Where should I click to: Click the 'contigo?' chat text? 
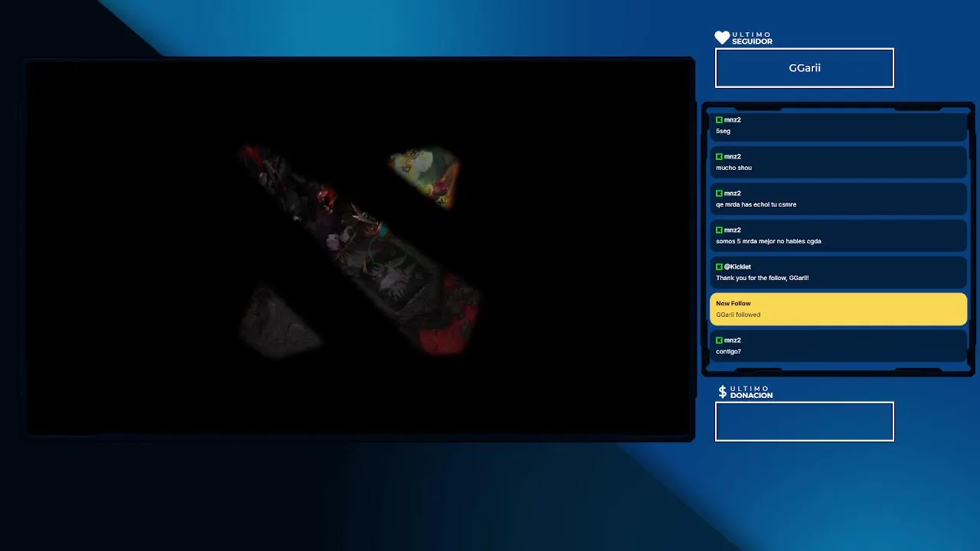coord(728,351)
